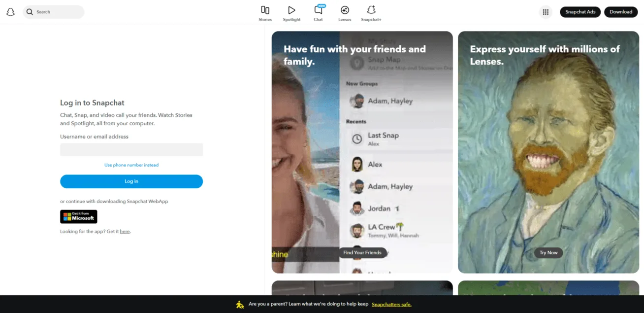Click the 'Last Snap' row text
644x313 pixels.
click(x=384, y=135)
